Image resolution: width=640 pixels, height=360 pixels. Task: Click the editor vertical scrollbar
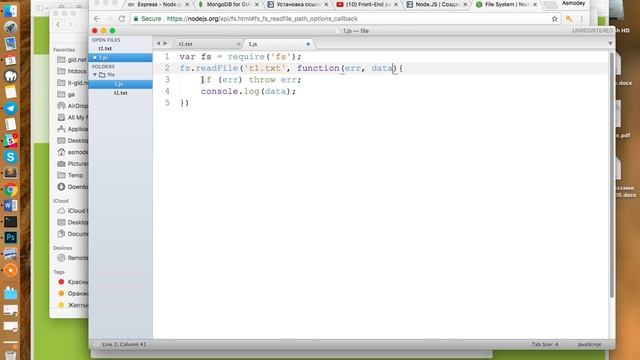tap(611, 175)
